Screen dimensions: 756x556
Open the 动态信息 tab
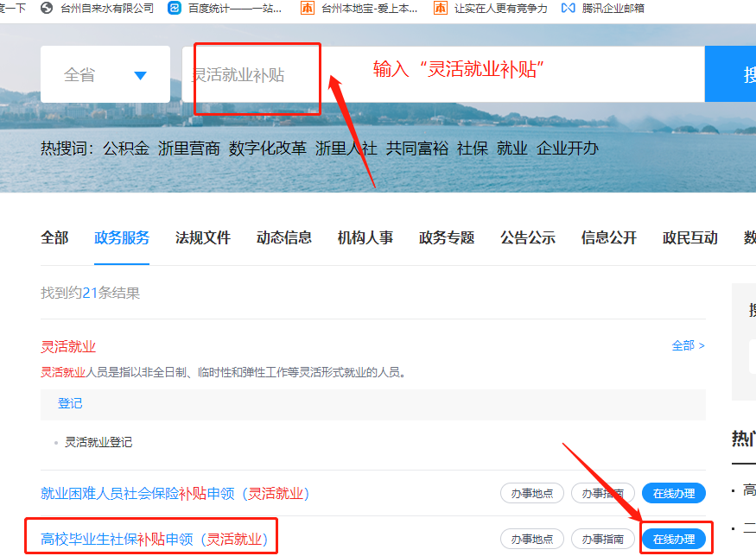point(284,238)
